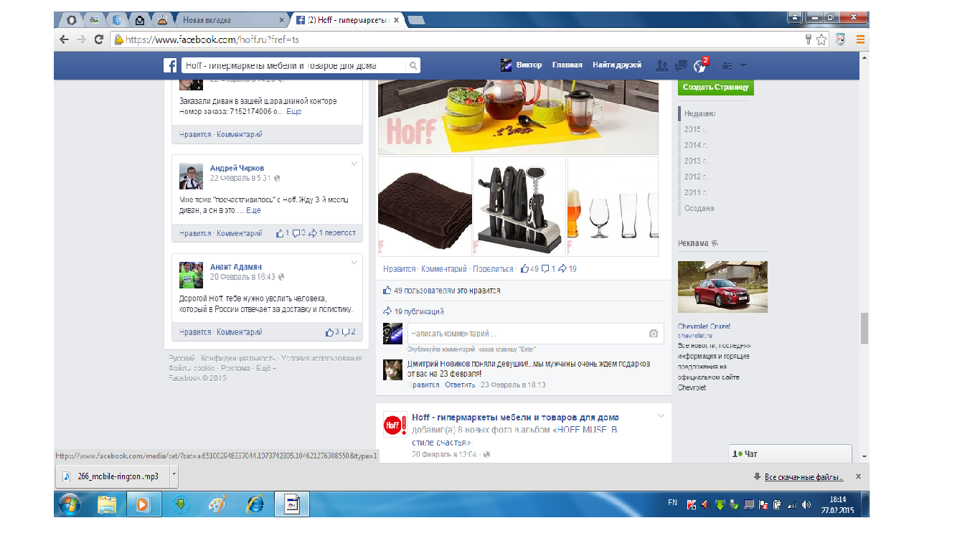The image size is (980, 551).
Task: Expand the mp3 download item arrow
Action: tap(173, 476)
